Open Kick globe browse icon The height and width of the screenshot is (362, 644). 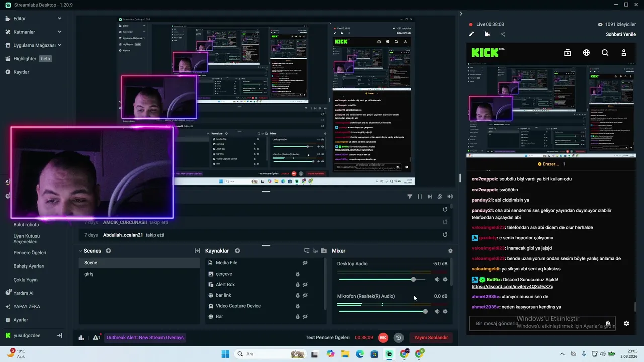tap(586, 52)
